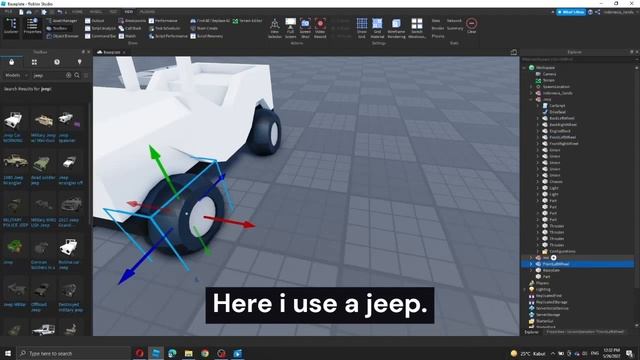
Task: Select the highlighted FrontLeftWheel row
Action: (x=578, y=264)
